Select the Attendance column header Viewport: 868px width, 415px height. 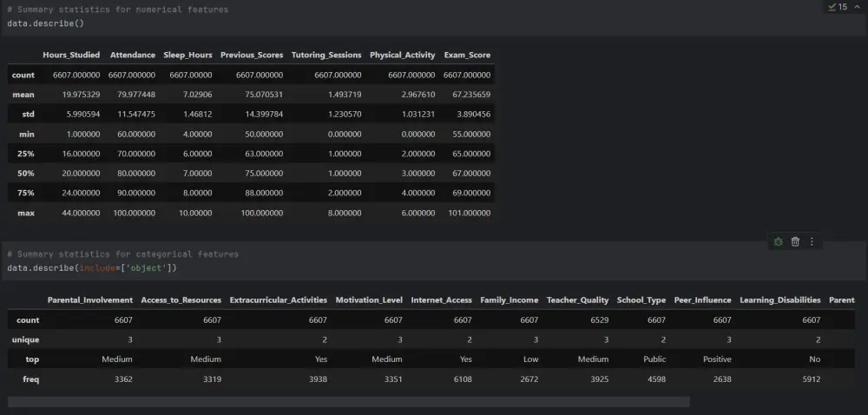click(x=133, y=55)
